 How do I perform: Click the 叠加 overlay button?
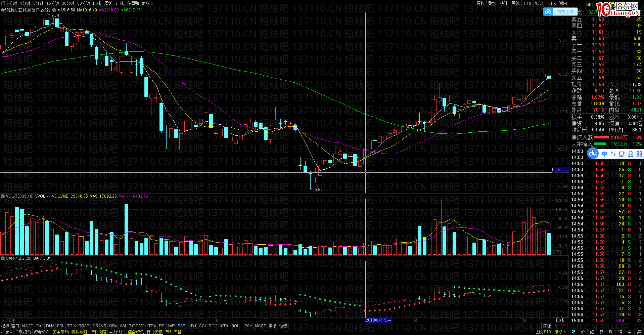[492, 3]
